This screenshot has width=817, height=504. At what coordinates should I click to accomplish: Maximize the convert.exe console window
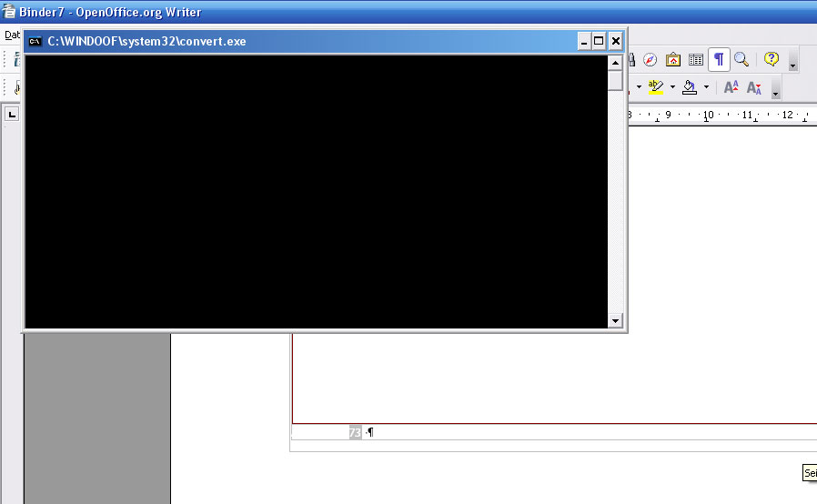click(x=599, y=41)
